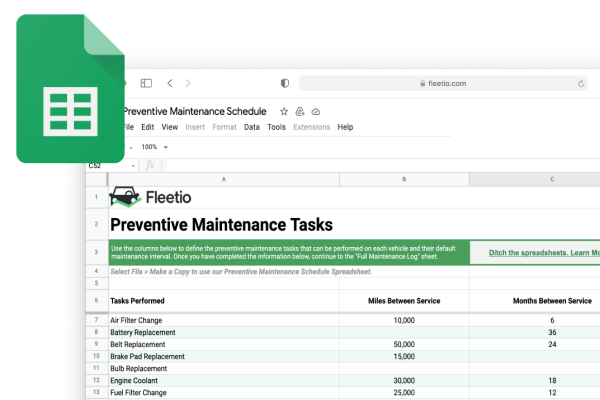Open the Edit menu

click(148, 127)
